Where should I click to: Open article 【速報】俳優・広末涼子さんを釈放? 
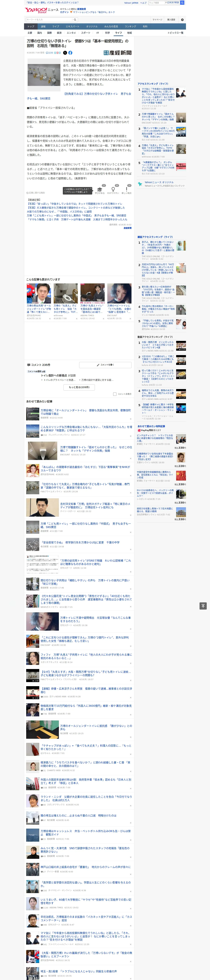86,690
